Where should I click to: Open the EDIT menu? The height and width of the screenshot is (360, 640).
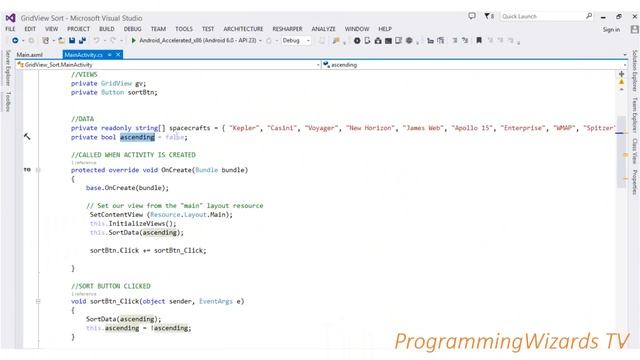(x=30, y=29)
